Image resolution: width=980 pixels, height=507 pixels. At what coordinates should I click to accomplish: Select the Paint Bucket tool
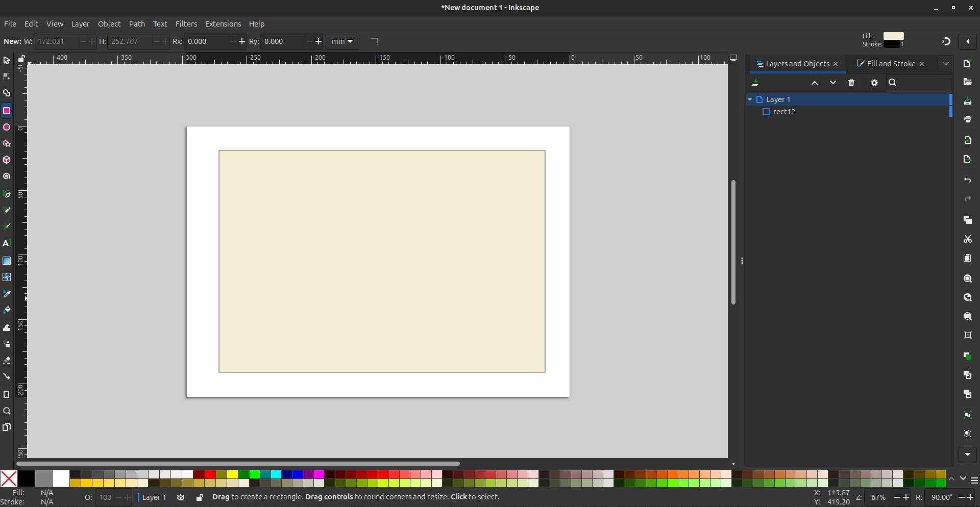(x=7, y=310)
